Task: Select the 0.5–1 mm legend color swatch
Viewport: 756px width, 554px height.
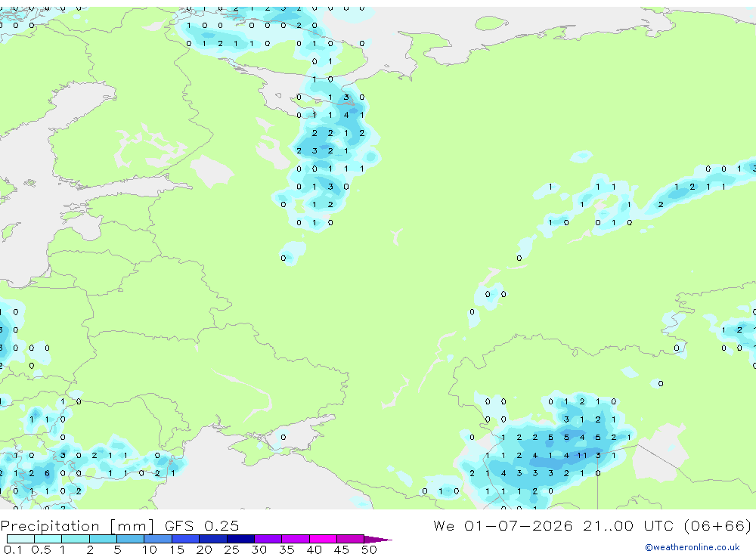Action: click(x=48, y=539)
